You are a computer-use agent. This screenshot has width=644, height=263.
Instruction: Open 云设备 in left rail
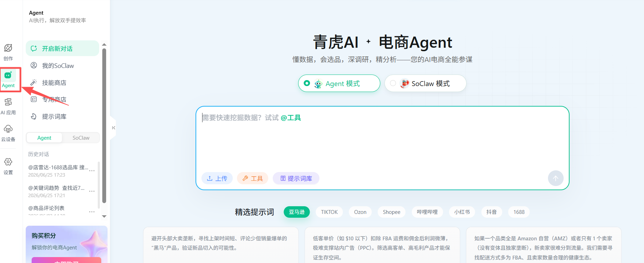[8, 133]
